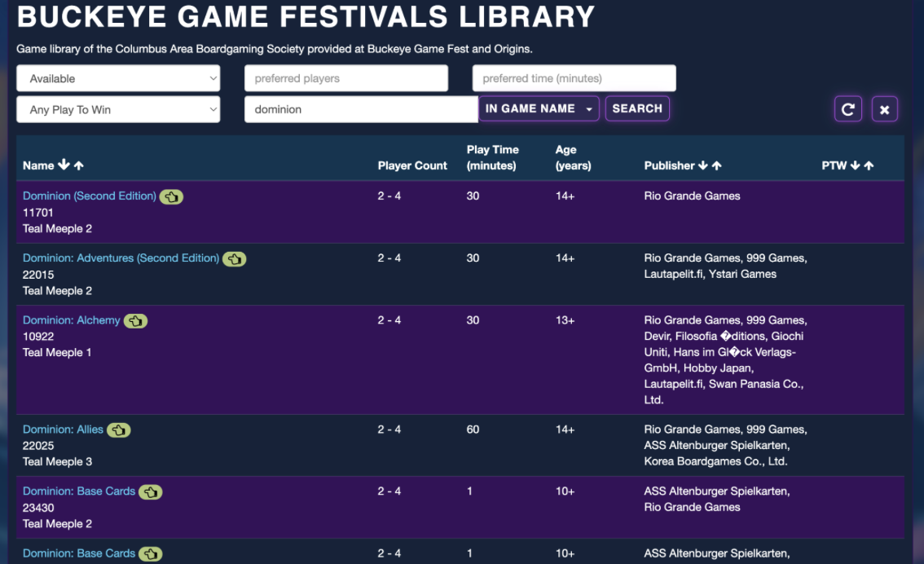This screenshot has height=564, width=924.
Task: Click the game ID 10922
Action: point(38,337)
